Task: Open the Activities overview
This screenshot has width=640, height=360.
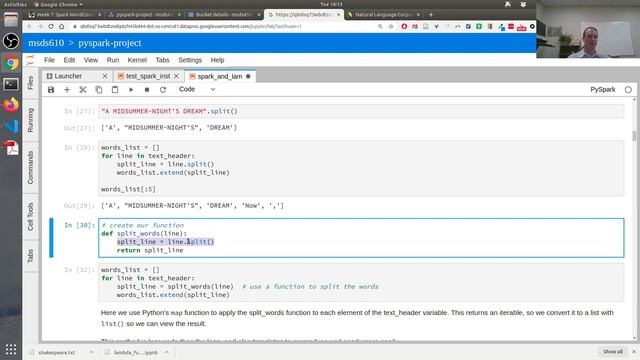Action: tap(15, 4)
